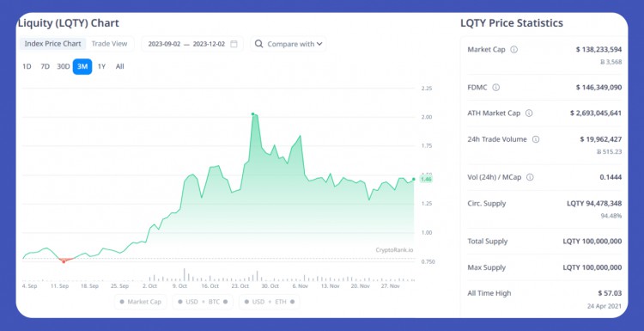Click the Market Cap value $ 138,233,594
The width and height of the screenshot is (644, 331).
tap(598, 49)
